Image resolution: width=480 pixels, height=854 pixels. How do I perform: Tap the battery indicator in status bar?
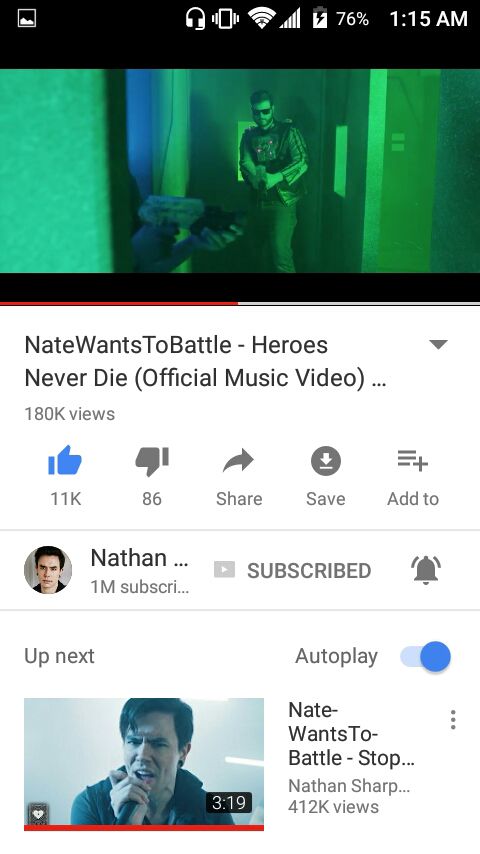pyautogui.click(x=320, y=19)
